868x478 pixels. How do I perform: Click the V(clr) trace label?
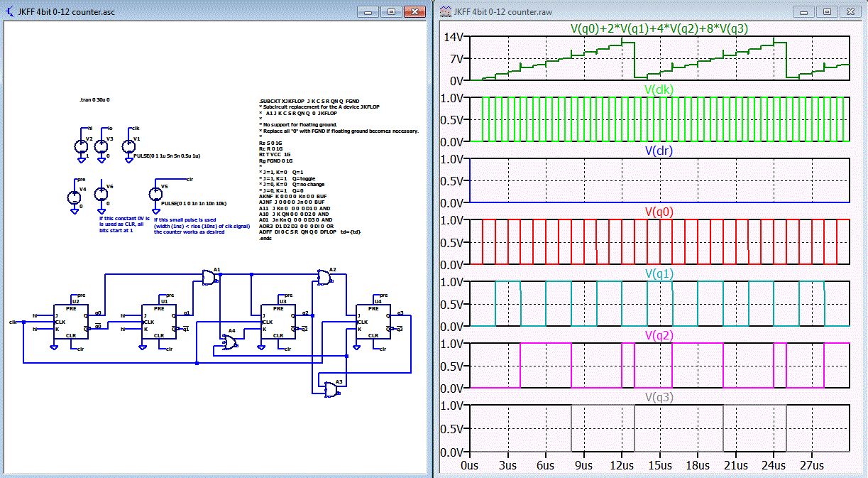[x=659, y=151]
